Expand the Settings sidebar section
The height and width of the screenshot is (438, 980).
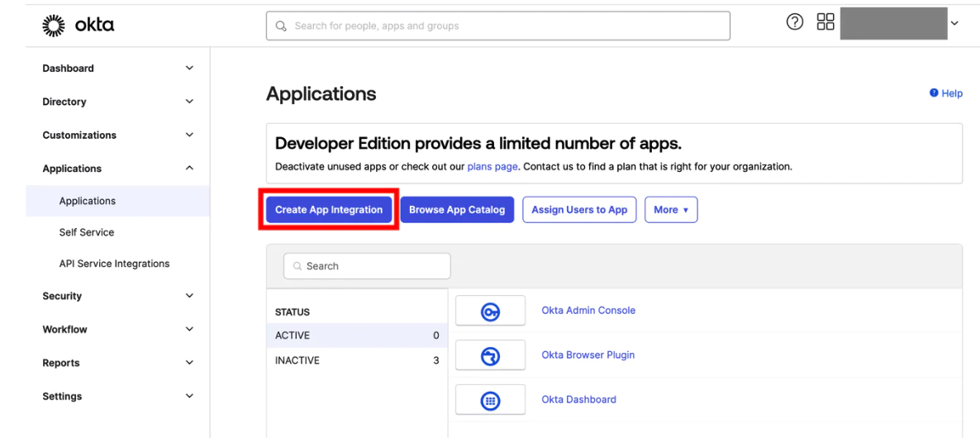coord(118,396)
